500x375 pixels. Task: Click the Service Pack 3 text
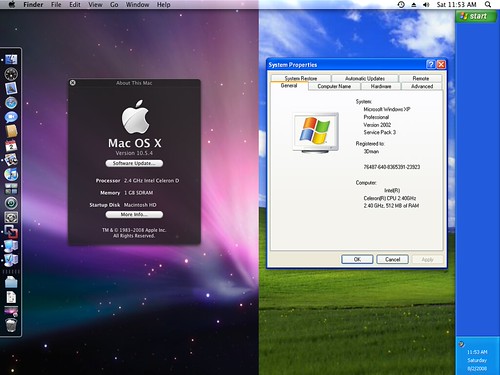(380, 132)
